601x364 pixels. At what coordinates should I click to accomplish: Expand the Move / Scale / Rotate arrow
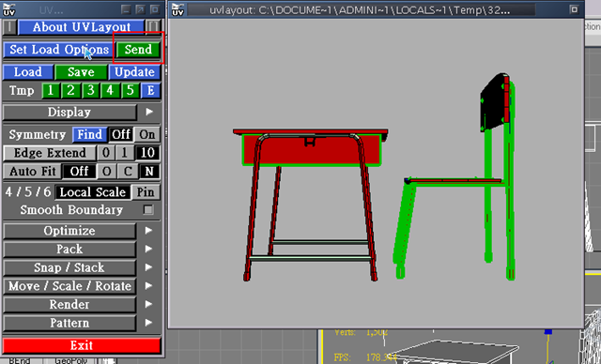coord(149,285)
